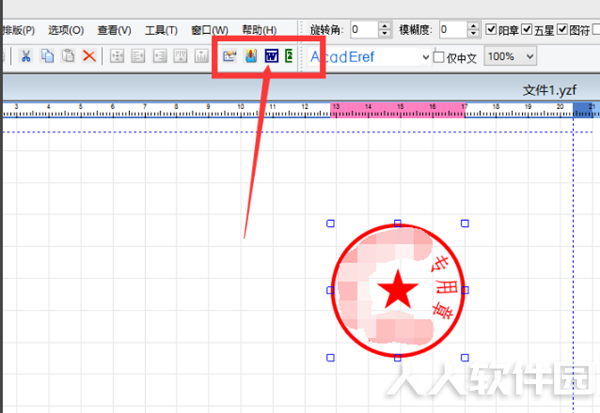Uncheck the 图符 checkbox

coord(562,29)
